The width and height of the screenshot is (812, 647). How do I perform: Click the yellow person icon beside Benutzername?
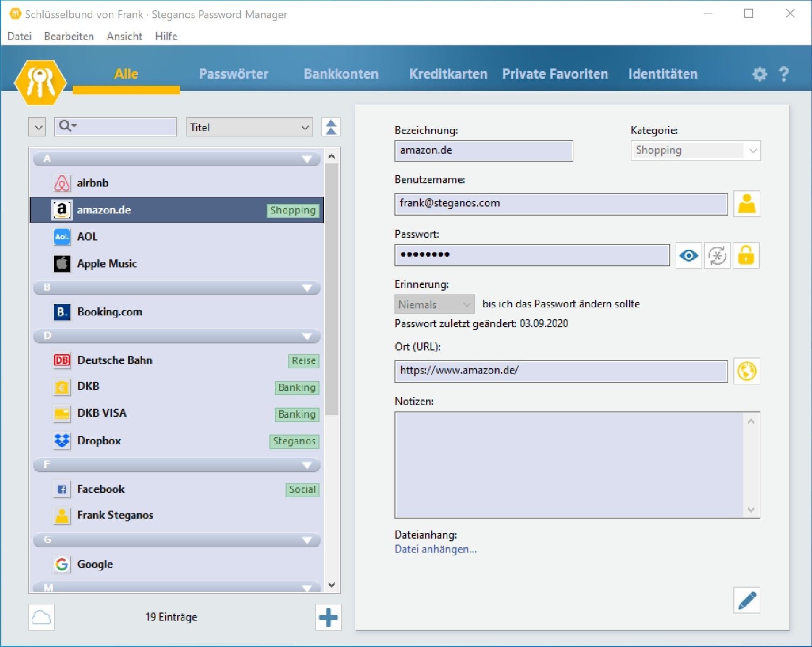(746, 204)
